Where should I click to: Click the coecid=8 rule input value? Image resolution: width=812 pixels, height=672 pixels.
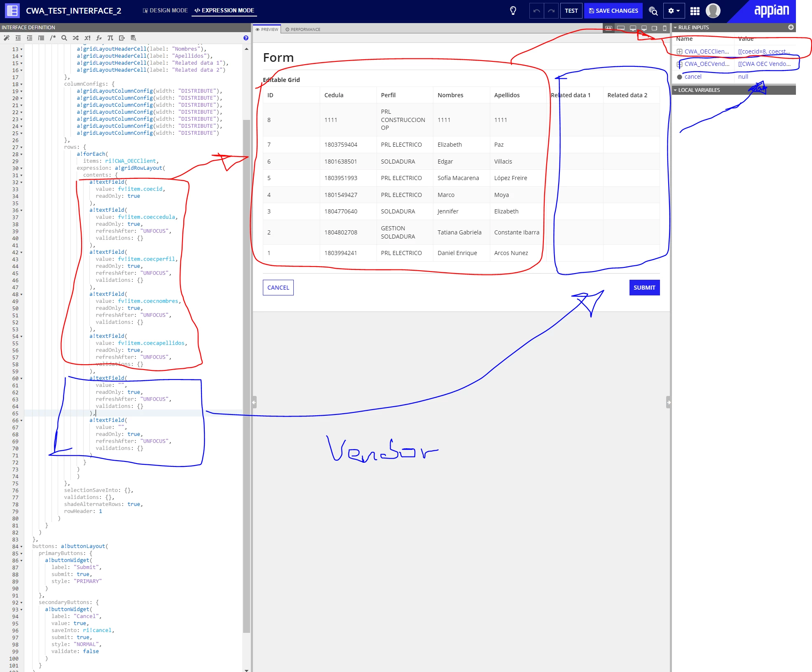(x=764, y=52)
